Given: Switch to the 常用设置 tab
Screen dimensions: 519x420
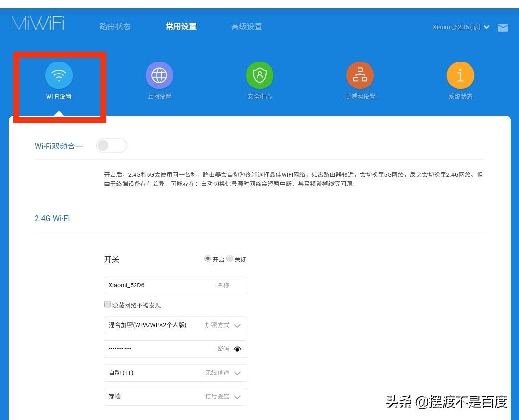Looking at the screenshot, I should [x=181, y=26].
